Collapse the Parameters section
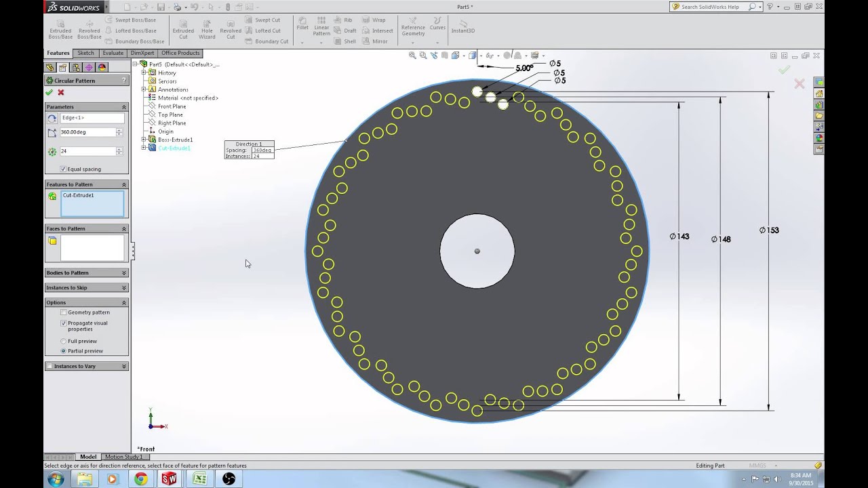This screenshot has height=488, width=868. coord(124,107)
